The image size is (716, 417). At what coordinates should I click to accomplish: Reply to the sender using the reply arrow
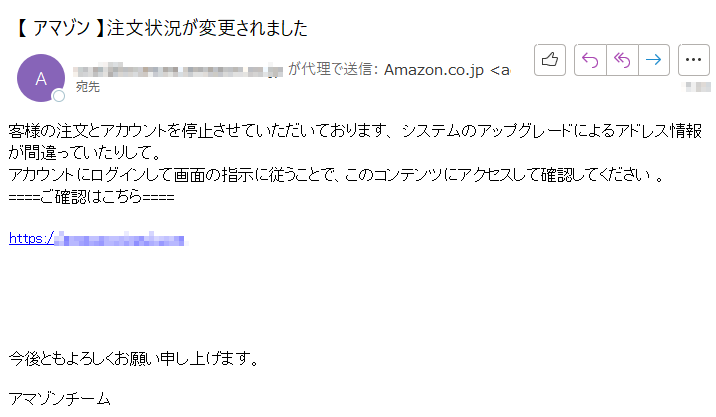[590, 60]
